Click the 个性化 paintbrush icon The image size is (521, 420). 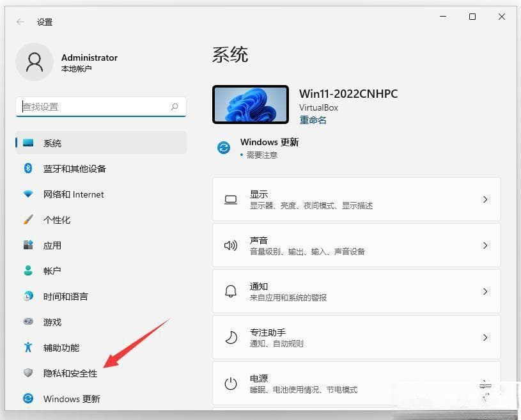[x=28, y=220]
